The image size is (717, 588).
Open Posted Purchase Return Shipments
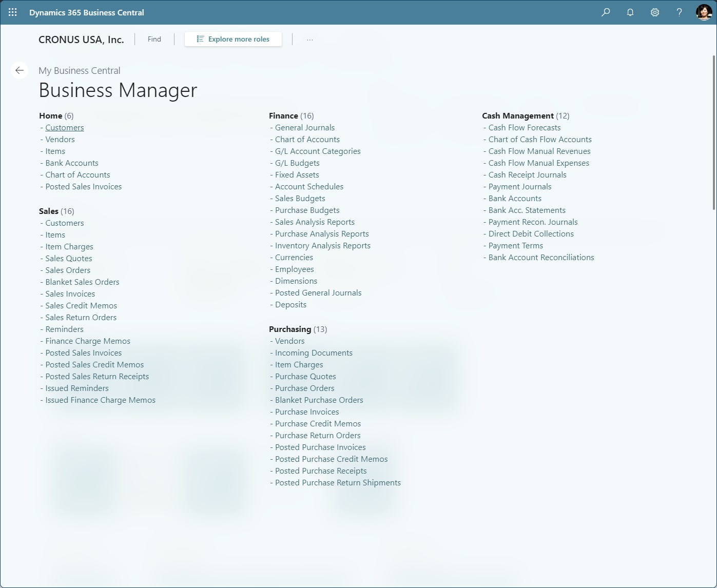pos(338,482)
